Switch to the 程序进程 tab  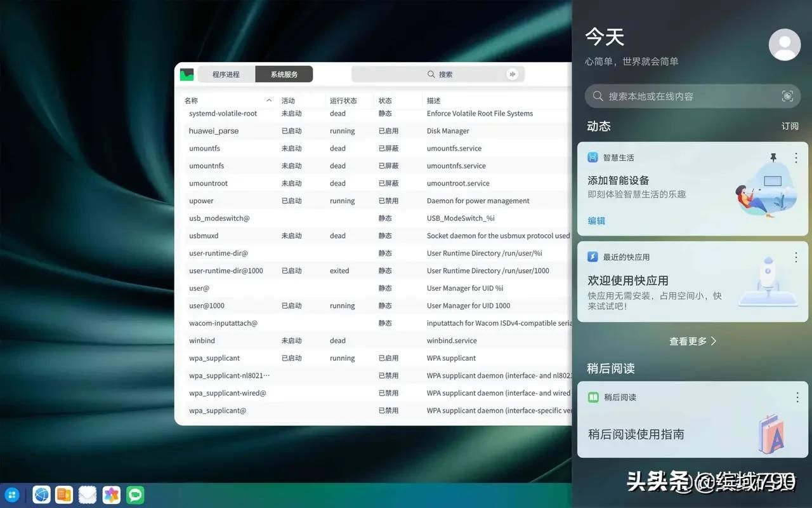pos(226,74)
